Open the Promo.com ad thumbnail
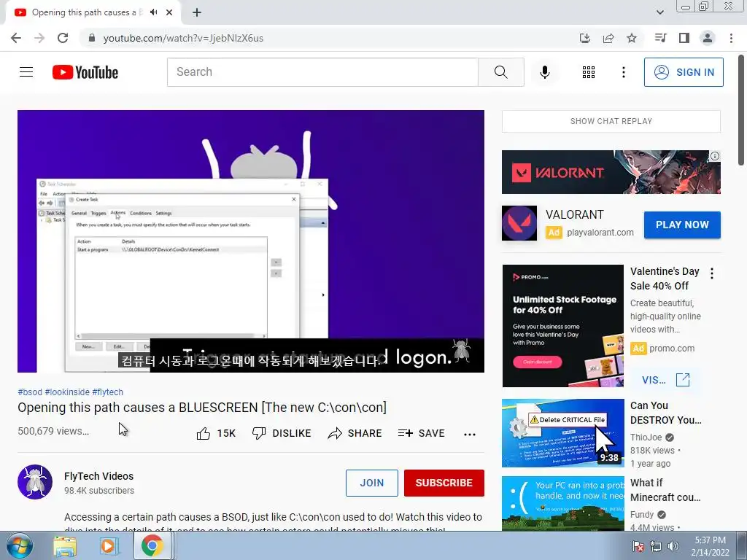 562,326
